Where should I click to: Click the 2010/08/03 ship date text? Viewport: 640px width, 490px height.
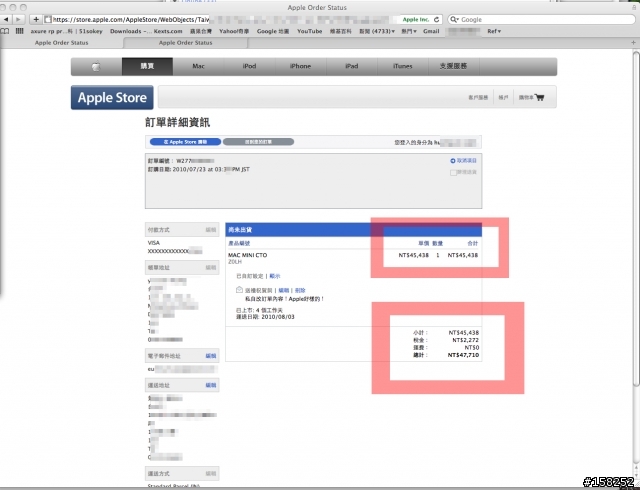278,317
